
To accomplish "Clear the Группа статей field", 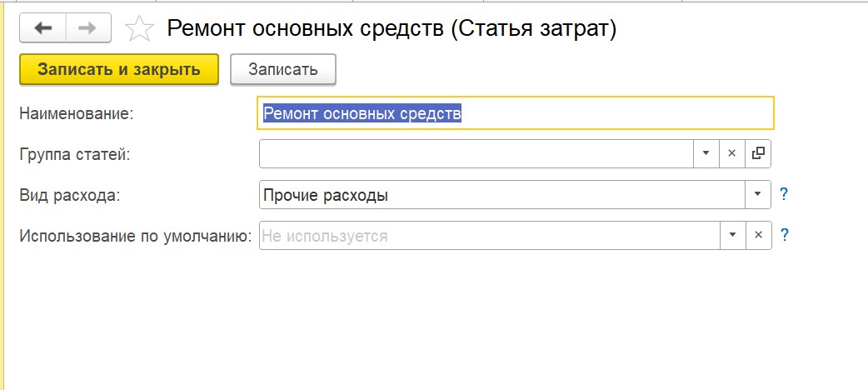I will pyautogui.click(x=732, y=153).
